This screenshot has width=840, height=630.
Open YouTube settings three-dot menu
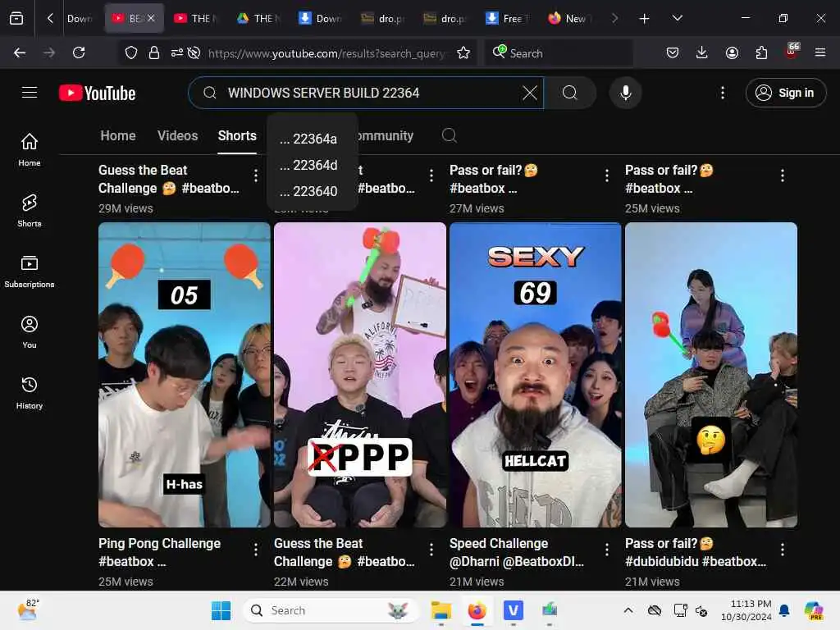pos(722,93)
